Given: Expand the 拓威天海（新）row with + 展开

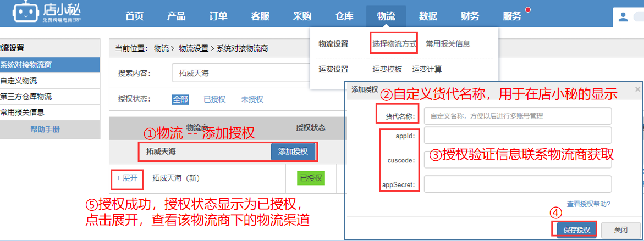Looking at the screenshot, I should click(x=127, y=178).
